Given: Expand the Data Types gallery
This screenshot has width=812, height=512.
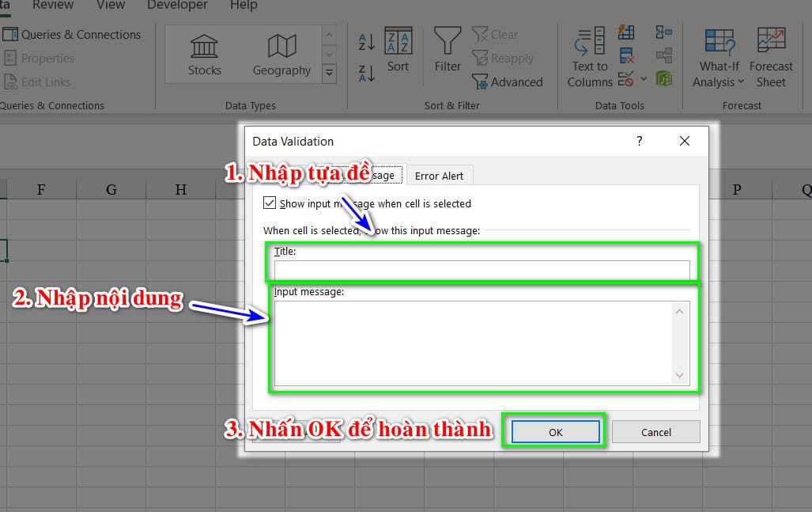Looking at the screenshot, I should (x=330, y=74).
